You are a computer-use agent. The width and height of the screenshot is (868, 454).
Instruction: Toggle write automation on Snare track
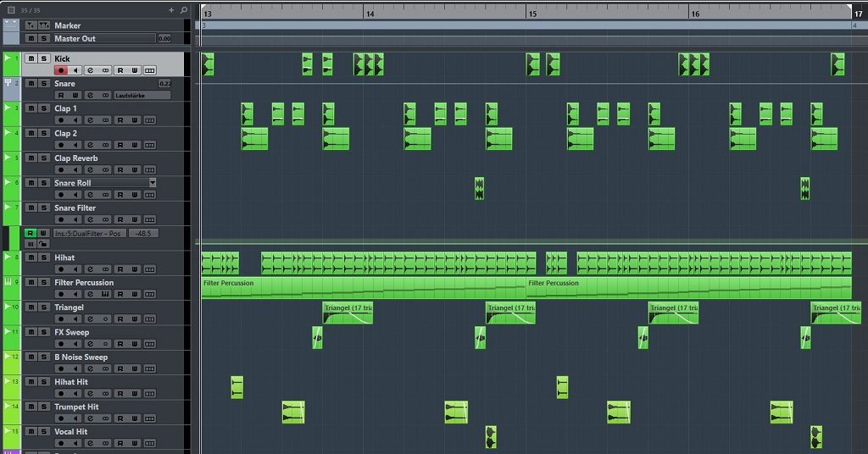tap(75, 95)
